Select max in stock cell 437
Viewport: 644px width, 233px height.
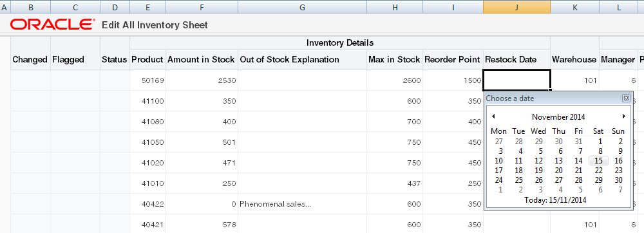[x=395, y=183]
